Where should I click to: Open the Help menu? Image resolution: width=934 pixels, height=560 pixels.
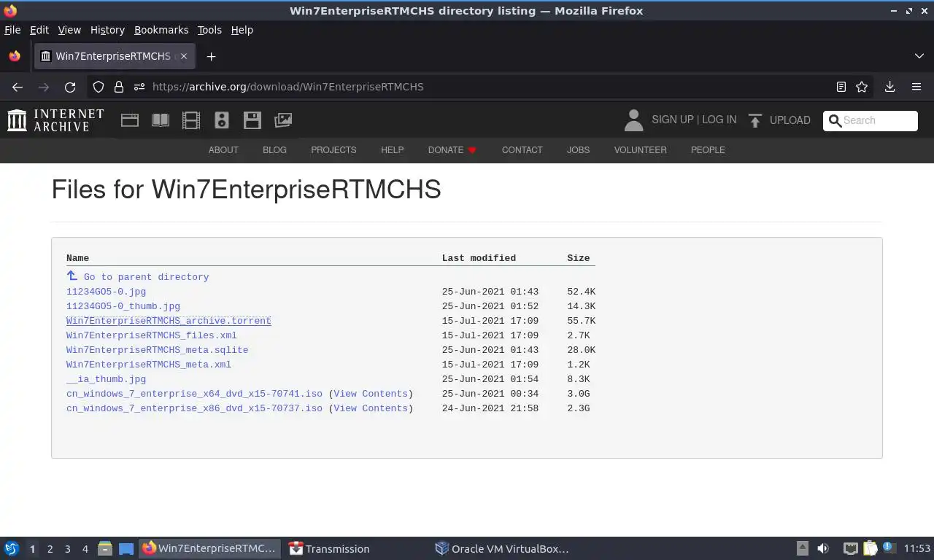[242, 30]
